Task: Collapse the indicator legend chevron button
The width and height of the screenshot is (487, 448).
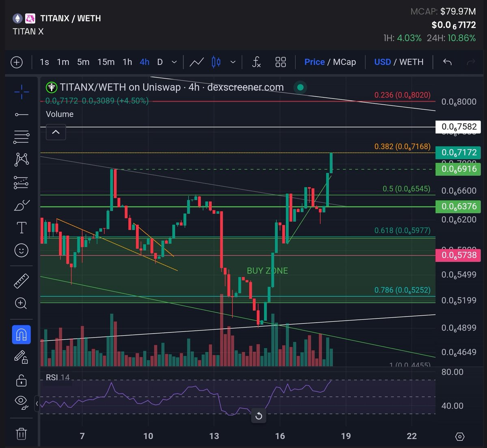Action: click(x=56, y=132)
